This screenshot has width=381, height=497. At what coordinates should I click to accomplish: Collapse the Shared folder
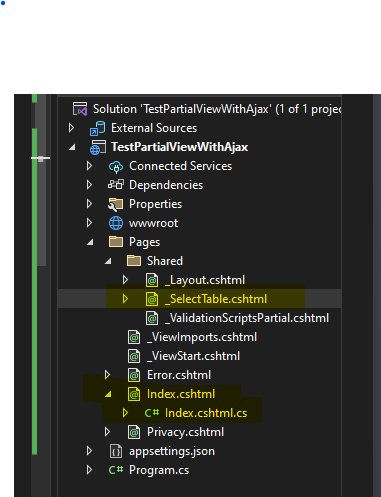tap(108, 261)
